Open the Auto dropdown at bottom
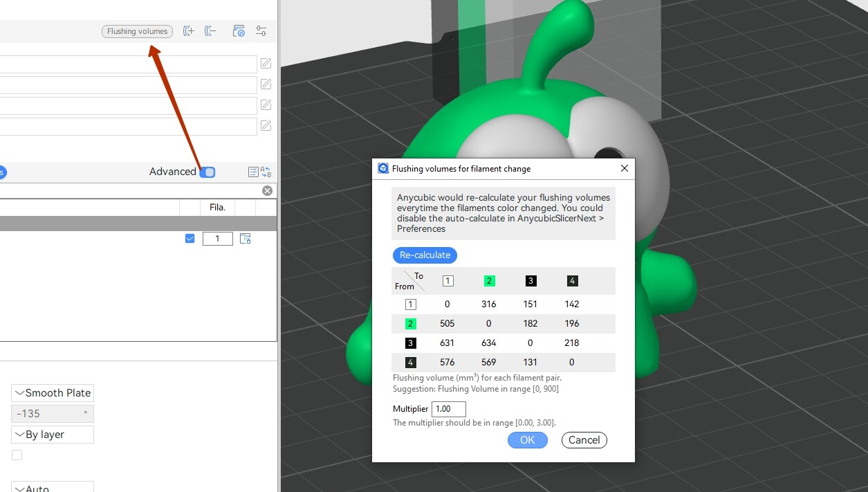This screenshot has height=492, width=868. click(53, 487)
